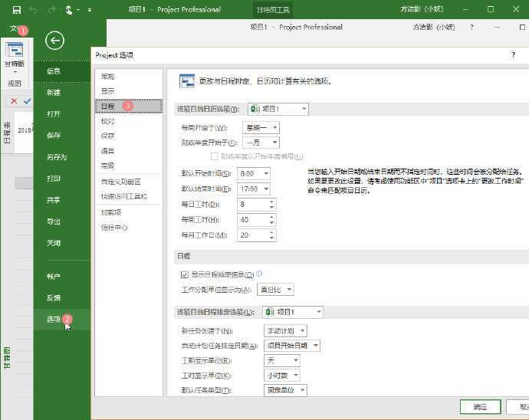The image size is (529, 420).
Task: Click the ? help icon in backstage title bar
Action: (x=472, y=27)
